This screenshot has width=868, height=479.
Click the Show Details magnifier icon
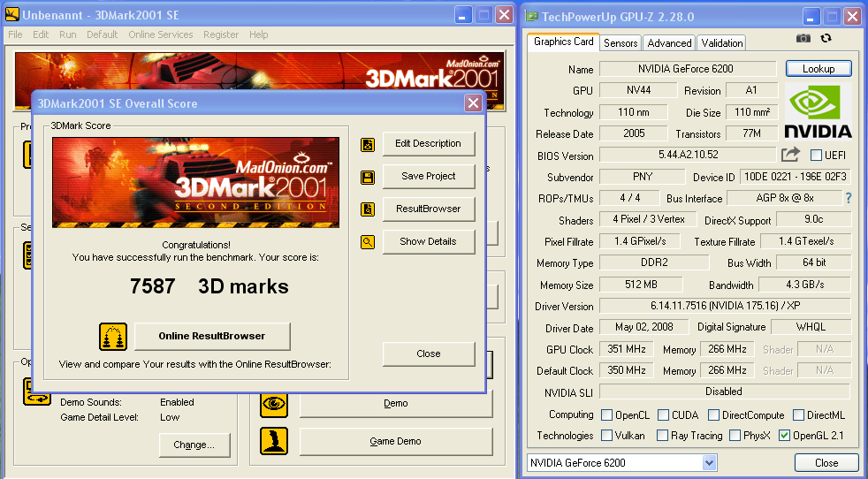click(x=368, y=242)
